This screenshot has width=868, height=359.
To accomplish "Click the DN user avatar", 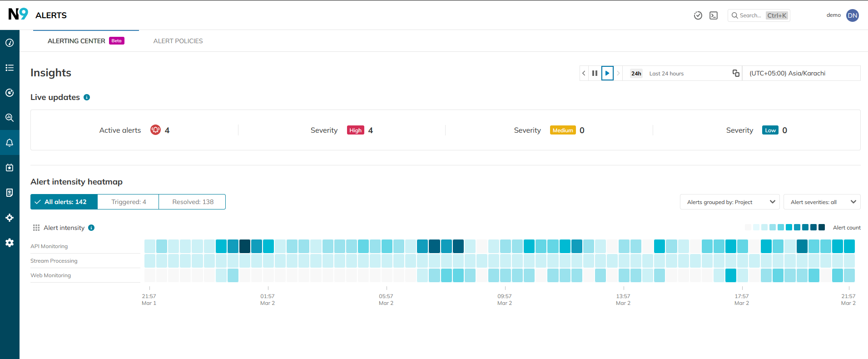I will 853,15.
